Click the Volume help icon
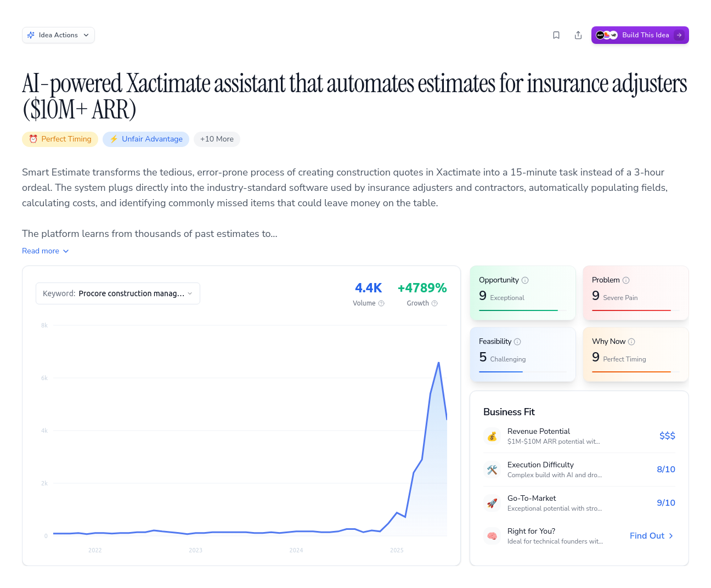This screenshot has height=588, width=711. 381,303
